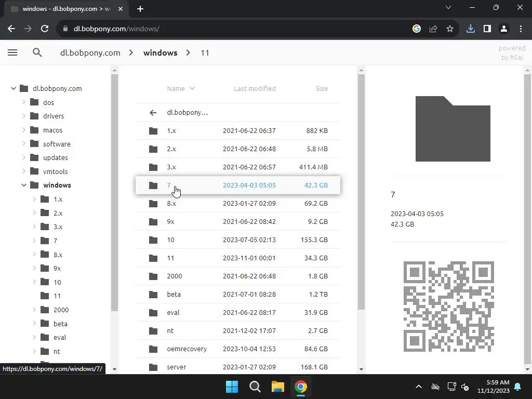Select the 3.x folder in sidebar tree
Screen dimensions: 532x399
58,227
